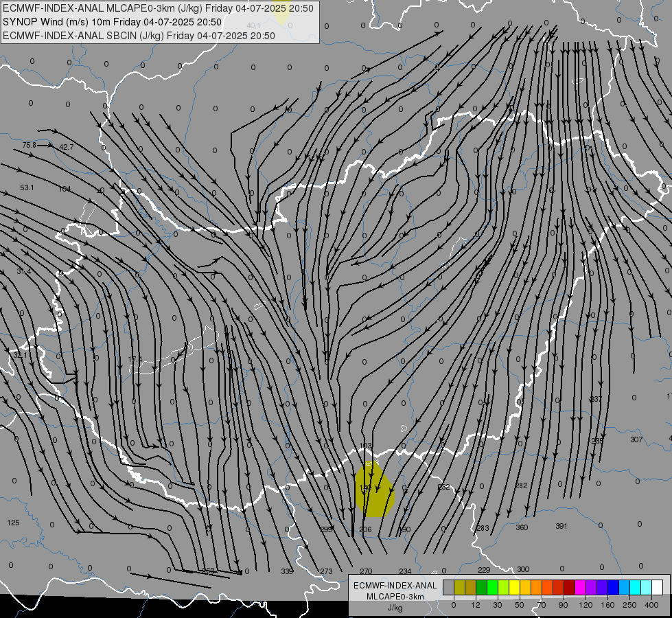Click the SYNOP Wind 10m header line

pyautogui.click(x=113, y=22)
